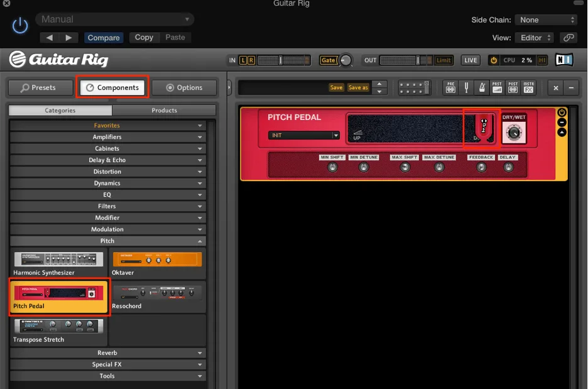
Task: Toggle the CPU power button
Action: tap(494, 60)
